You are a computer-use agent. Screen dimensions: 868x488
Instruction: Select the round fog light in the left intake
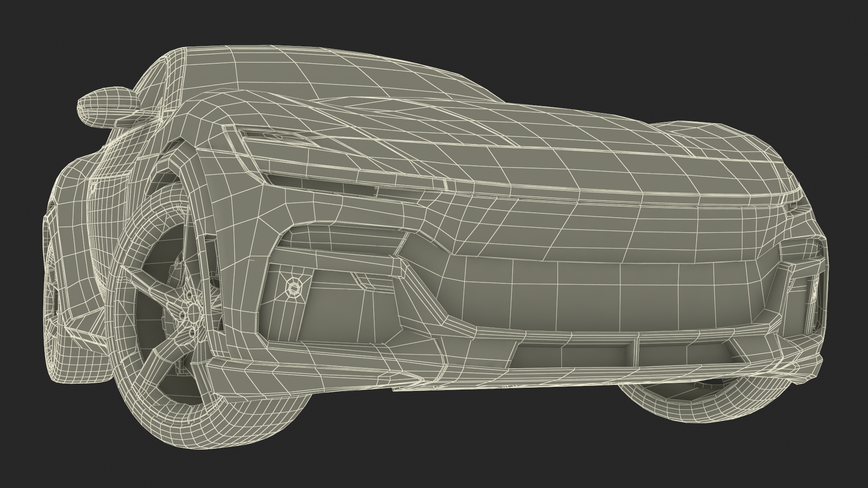click(292, 288)
